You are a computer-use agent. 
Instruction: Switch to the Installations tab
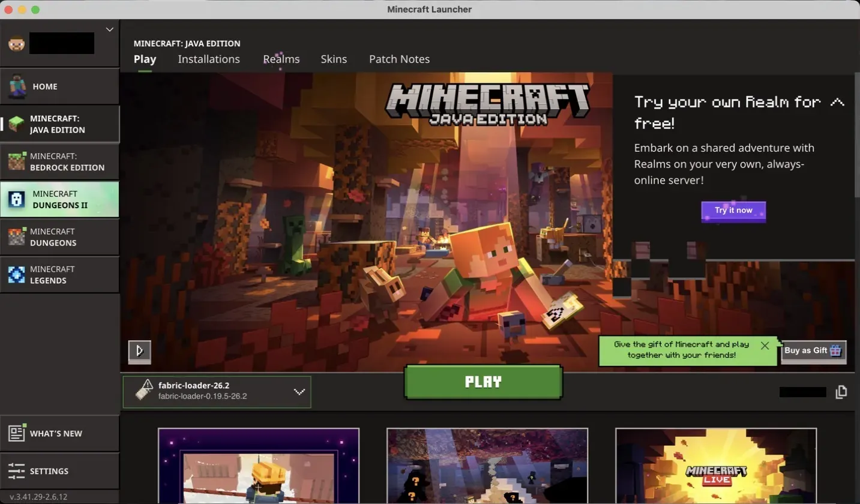click(x=209, y=59)
